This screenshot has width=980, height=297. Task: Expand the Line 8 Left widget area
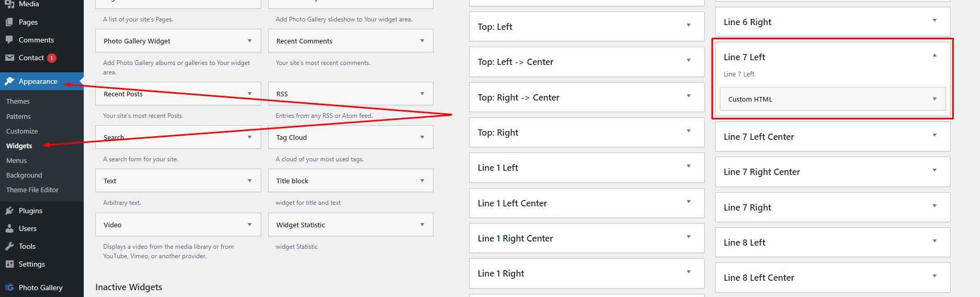[934, 241]
